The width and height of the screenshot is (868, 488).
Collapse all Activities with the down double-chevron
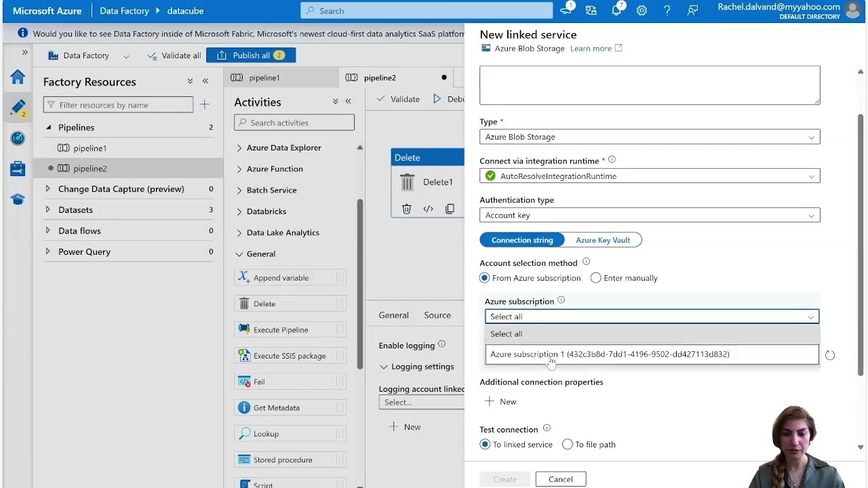tap(335, 102)
